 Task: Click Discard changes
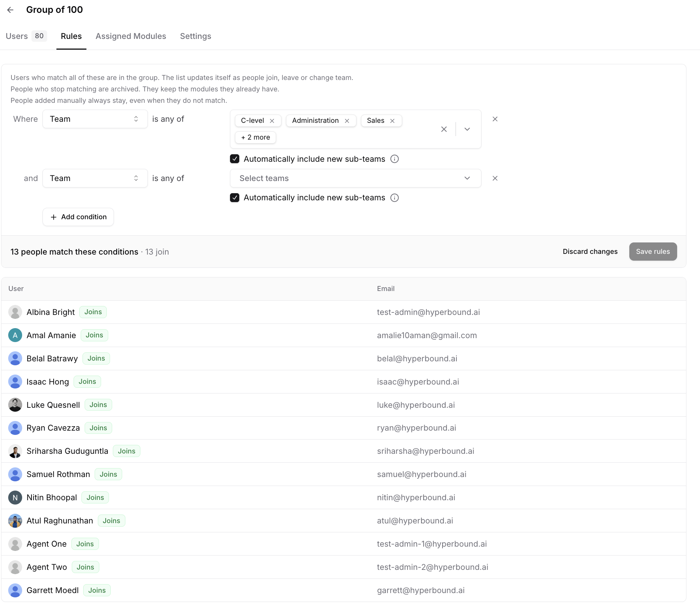(590, 252)
